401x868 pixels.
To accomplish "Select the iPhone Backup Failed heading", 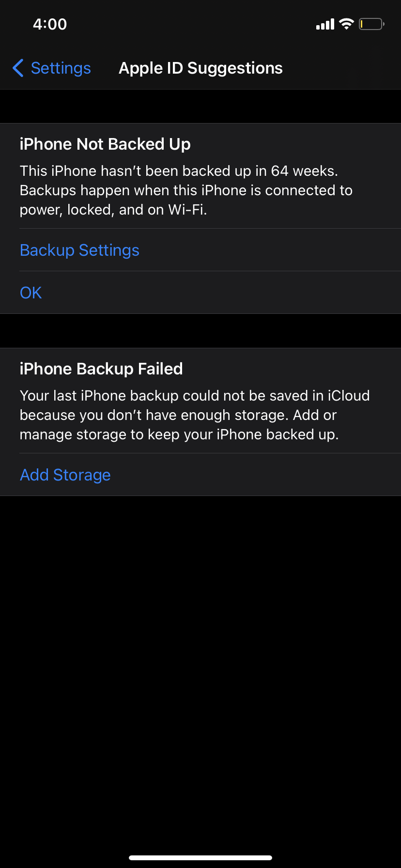I will [101, 369].
